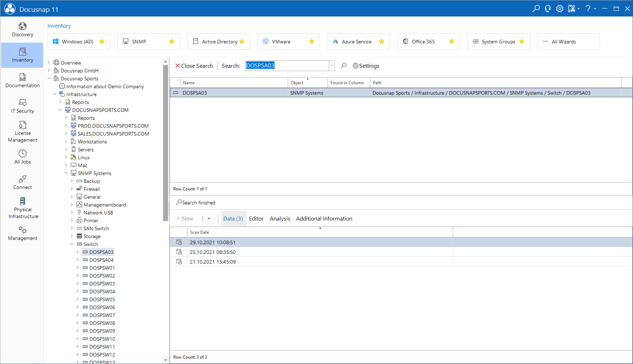Open the search field dropdown arrow
Screen dimensions: 633x364
pyautogui.click(x=332, y=66)
